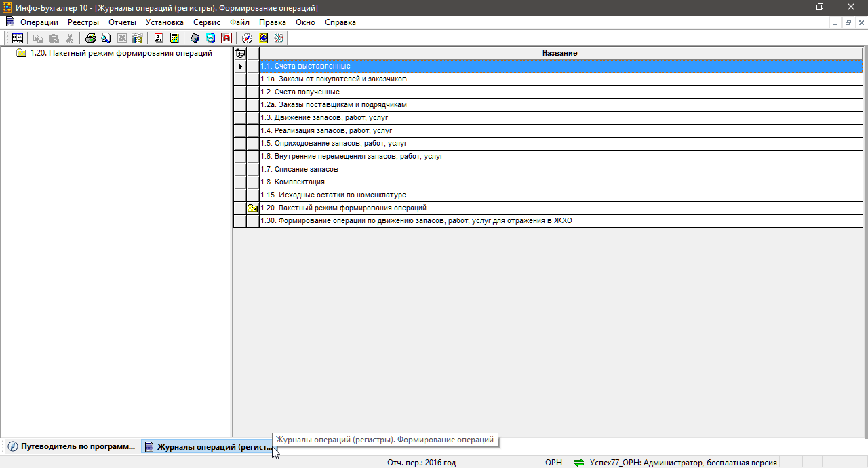Click the Отч. пер.: 2016 год status field
This screenshot has width=868, height=468.
(x=421, y=463)
